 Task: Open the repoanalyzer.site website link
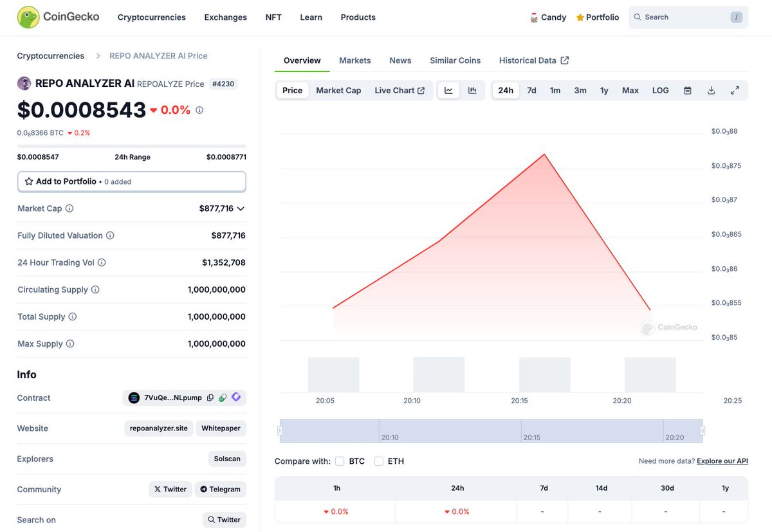159,428
